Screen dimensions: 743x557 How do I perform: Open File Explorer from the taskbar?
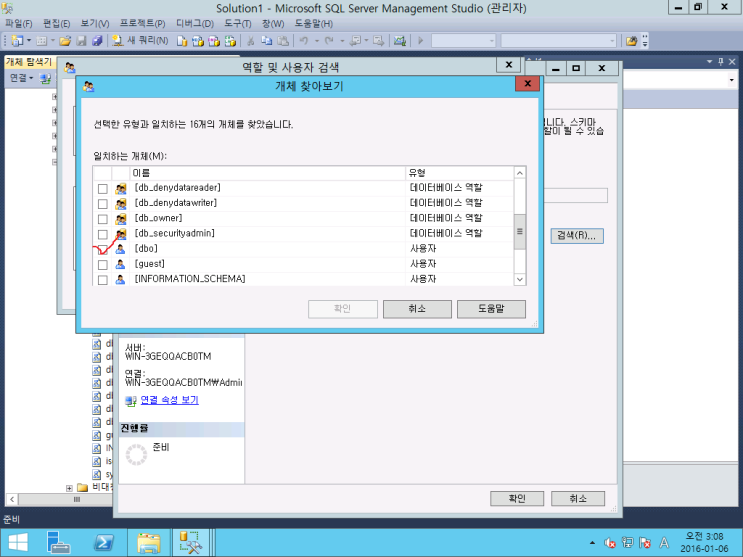coord(149,542)
